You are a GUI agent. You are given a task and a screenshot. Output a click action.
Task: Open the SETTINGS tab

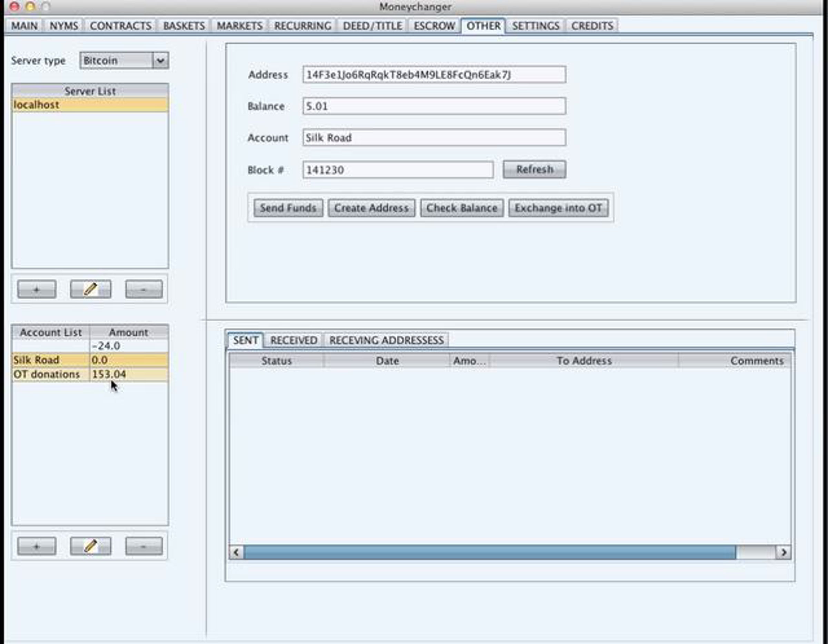tap(536, 26)
